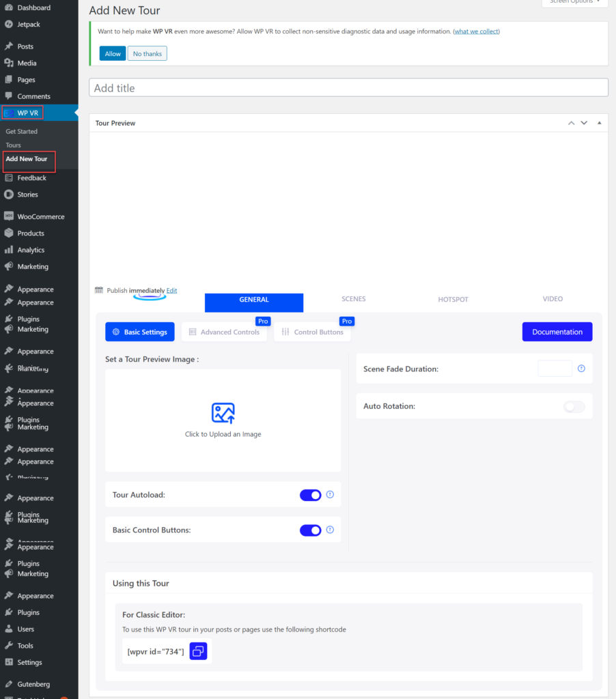The width and height of the screenshot is (616, 699).
Task: Open Gutenberg in the sidebar
Action: [x=27, y=684]
